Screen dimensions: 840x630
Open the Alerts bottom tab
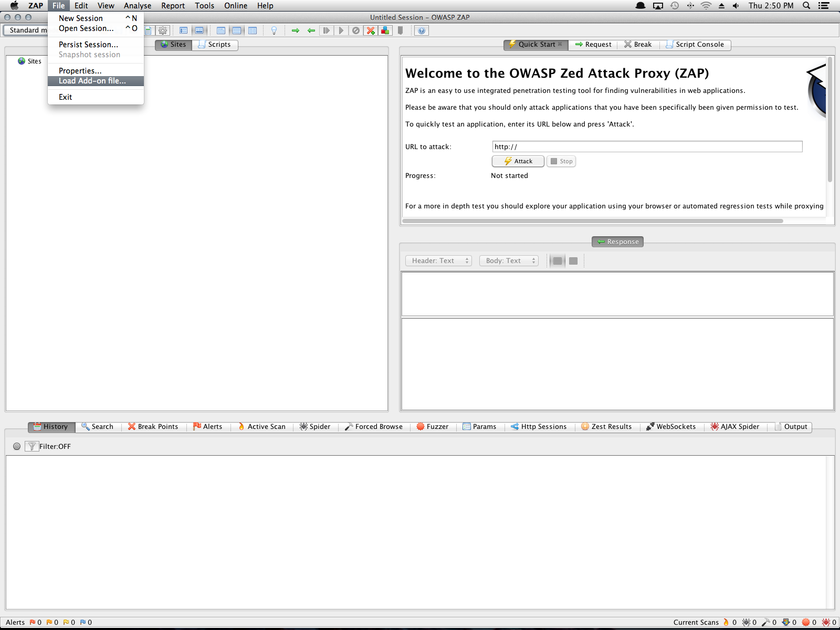point(208,427)
